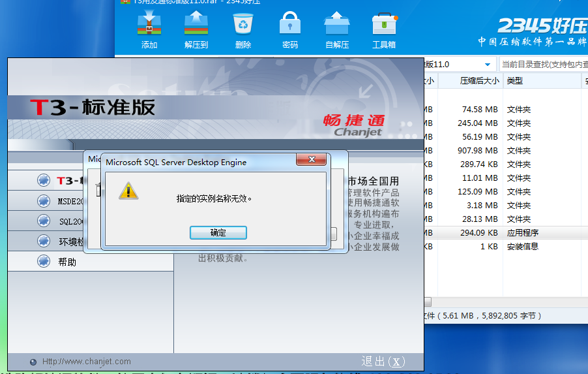The height and width of the screenshot is (374, 588).
Task: Click the bullet icon beside T3 menu item
Action: 44,180
